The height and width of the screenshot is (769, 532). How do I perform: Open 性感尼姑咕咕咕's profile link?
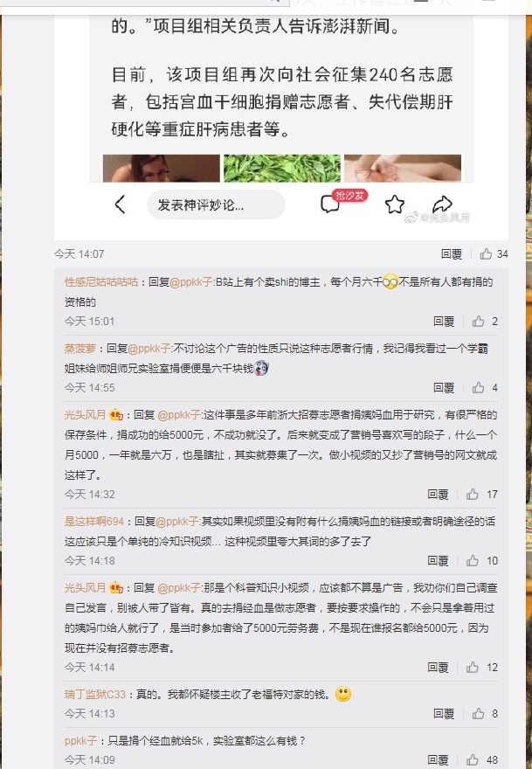pyautogui.click(x=101, y=281)
